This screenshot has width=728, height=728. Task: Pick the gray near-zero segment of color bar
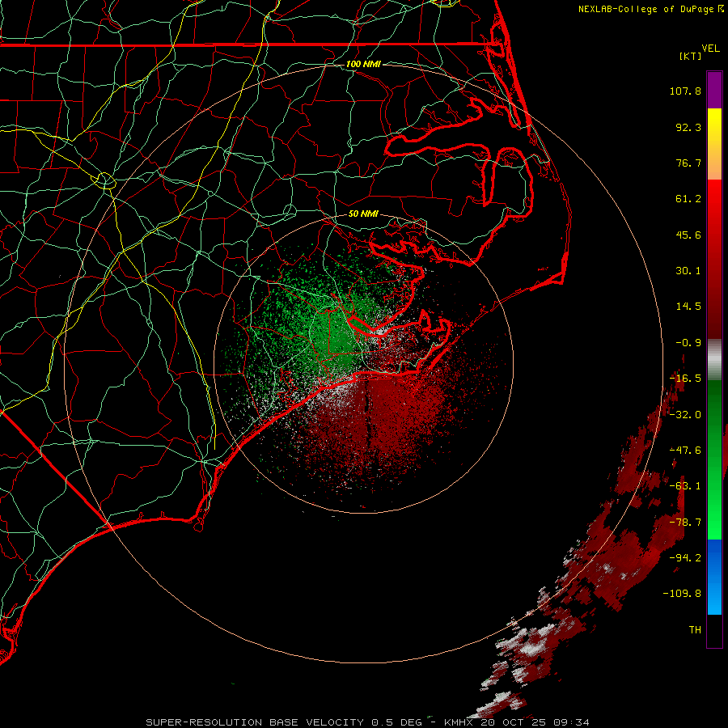coord(714,360)
